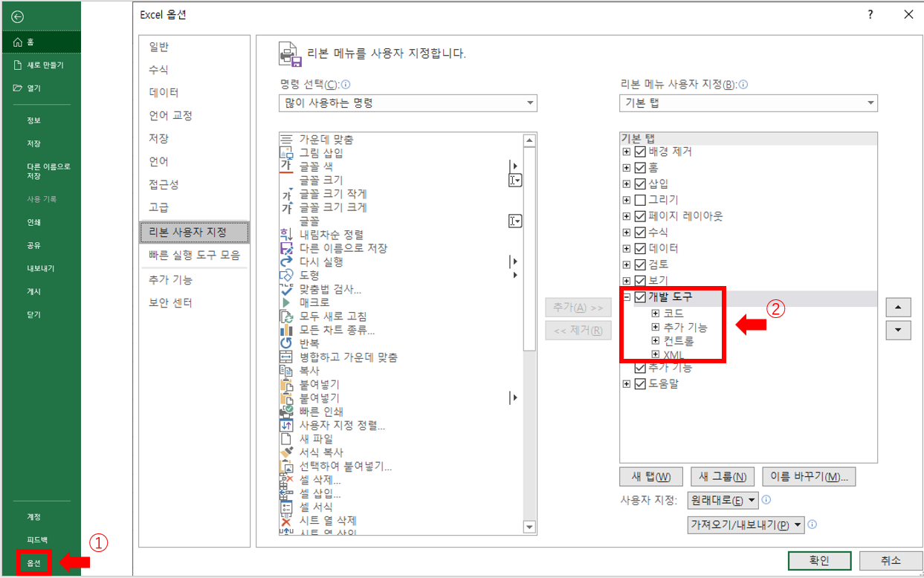Click the 이름 바꾸기 button
This screenshot has height=578, width=924.
pos(810,476)
